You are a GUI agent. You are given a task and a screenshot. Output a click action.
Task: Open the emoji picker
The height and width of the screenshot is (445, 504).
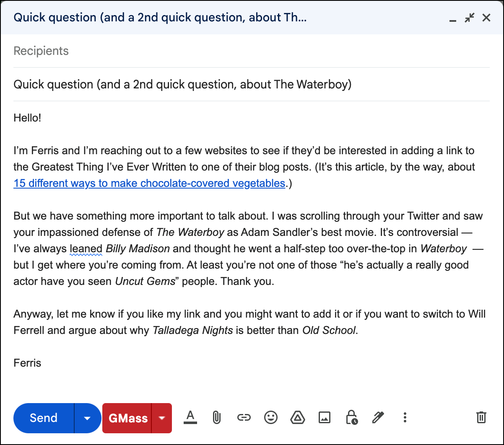coord(271,417)
